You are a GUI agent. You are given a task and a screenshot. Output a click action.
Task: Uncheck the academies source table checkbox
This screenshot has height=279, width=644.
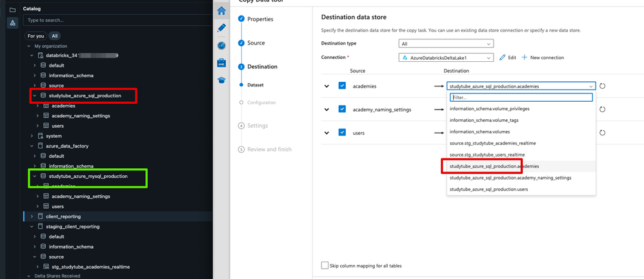[x=342, y=86]
